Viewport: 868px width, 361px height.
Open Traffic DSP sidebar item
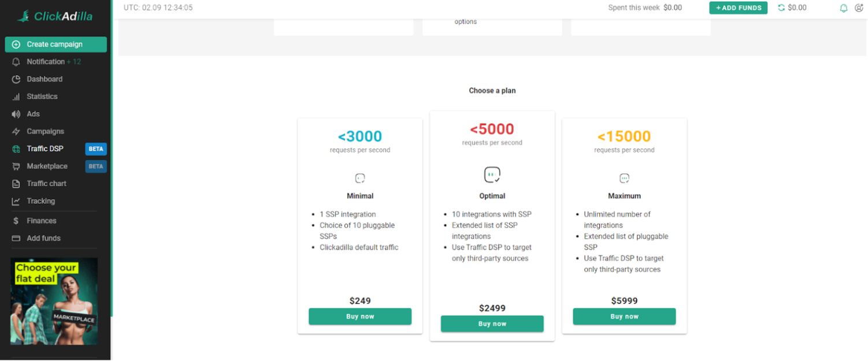45,148
